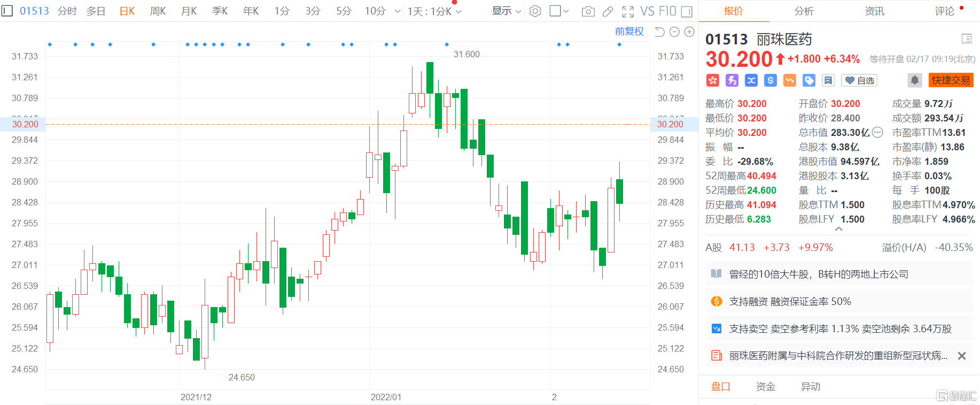
Task: Open chart settings gear
Action: coord(535,11)
